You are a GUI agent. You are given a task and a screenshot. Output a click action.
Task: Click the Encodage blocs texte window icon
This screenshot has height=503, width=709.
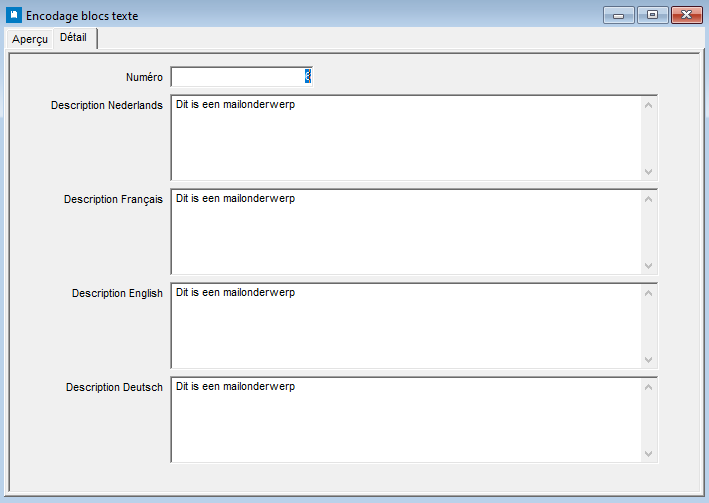coord(14,15)
